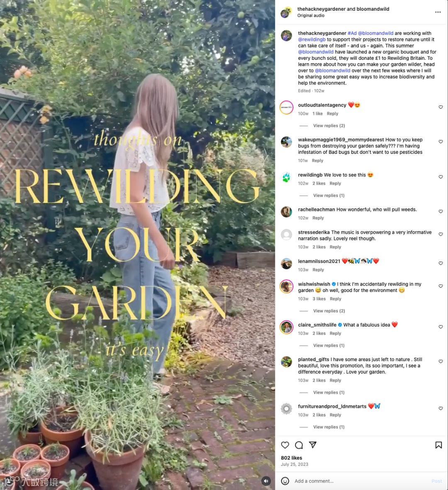Screen dimensions: 448x490
Task: Click the comment speech bubble icon
Action: click(299, 445)
